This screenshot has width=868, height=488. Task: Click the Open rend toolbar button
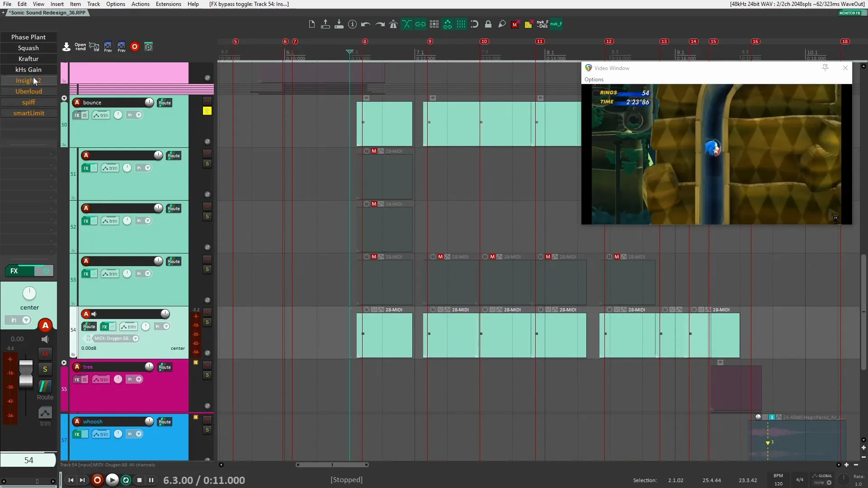pyautogui.click(x=80, y=47)
